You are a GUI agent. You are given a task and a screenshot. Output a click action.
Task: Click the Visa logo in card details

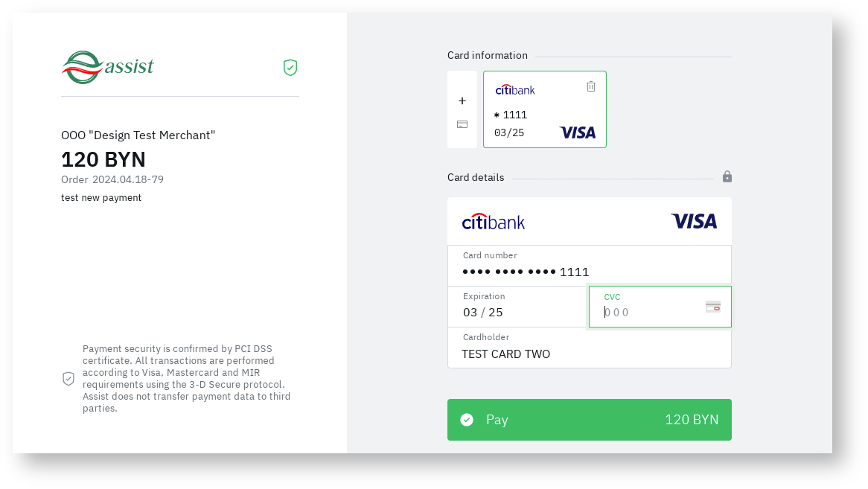click(x=694, y=221)
